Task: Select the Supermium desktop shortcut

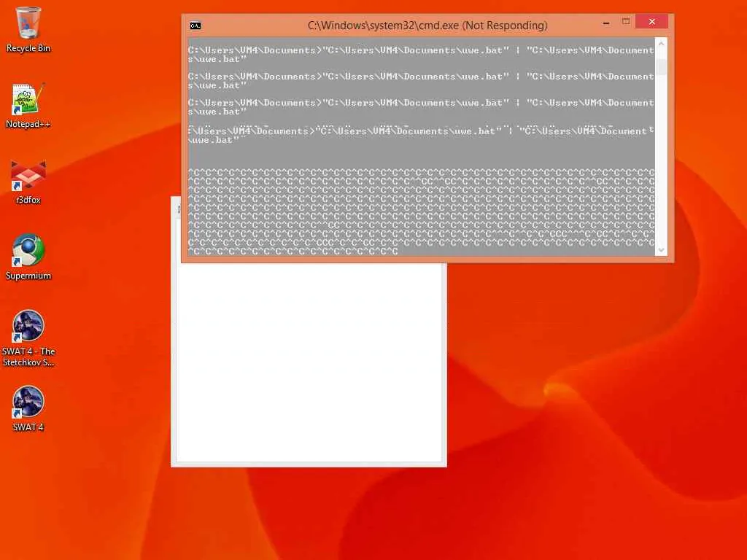Action: point(28,257)
